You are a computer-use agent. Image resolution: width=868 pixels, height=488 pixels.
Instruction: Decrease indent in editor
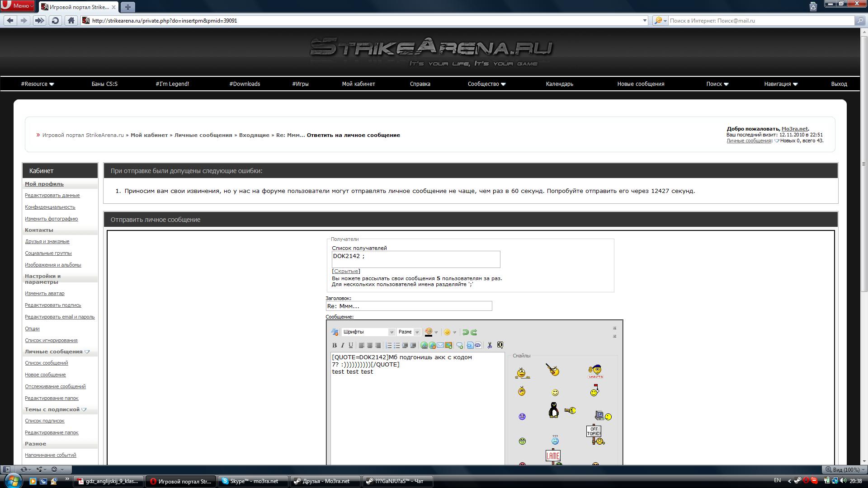point(405,345)
